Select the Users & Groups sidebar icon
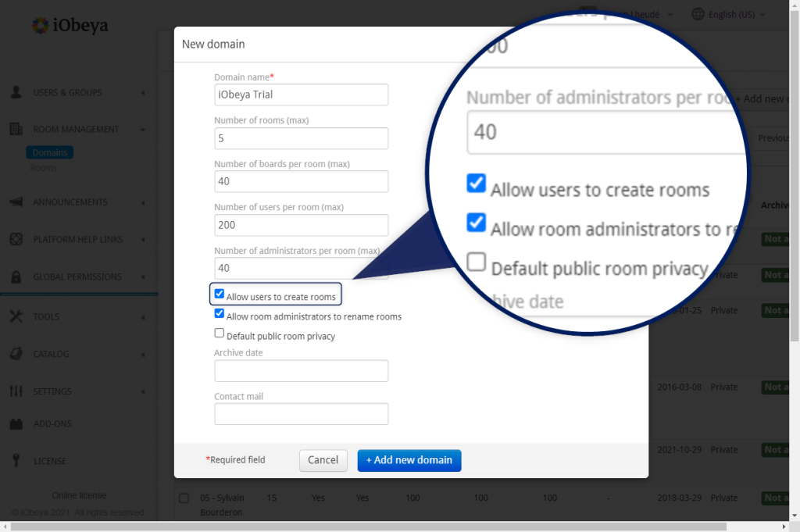This screenshot has width=800, height=532. (17, 91)
